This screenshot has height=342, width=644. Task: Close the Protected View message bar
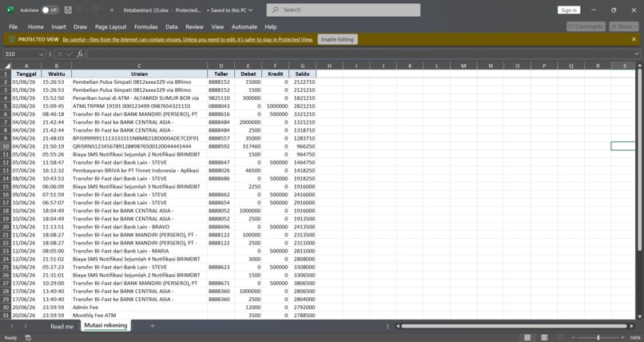click(634, 39)
